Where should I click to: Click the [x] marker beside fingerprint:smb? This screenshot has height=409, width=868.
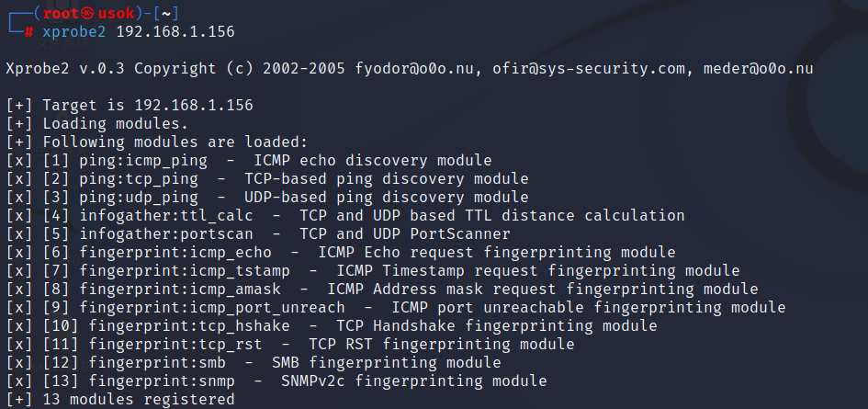pyautogui.click(x=19, y=362)
